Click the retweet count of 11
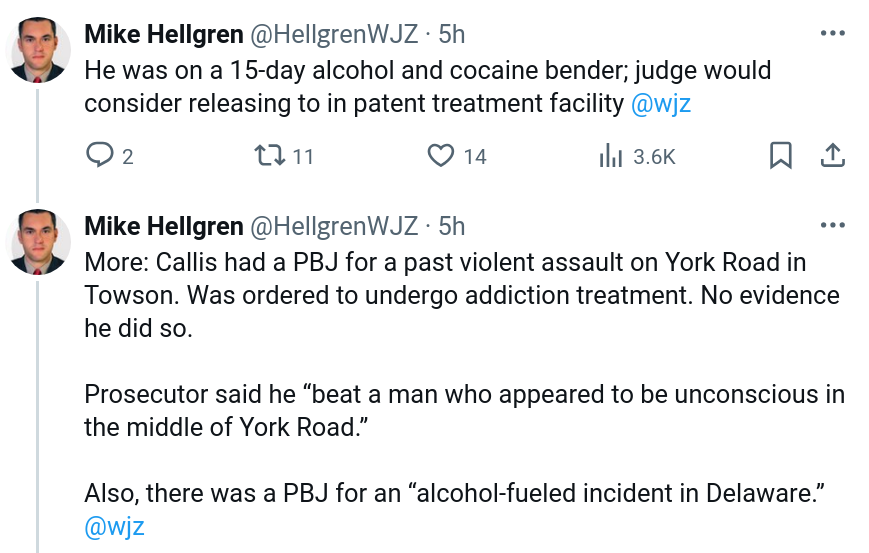Image resolution: width=869 pixels, height=553 pixels. 303,157
